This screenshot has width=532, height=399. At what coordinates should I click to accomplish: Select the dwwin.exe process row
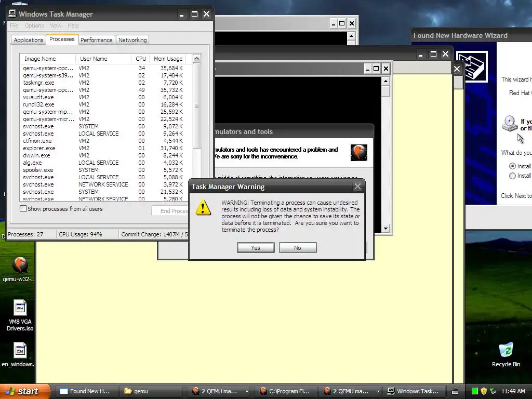103,155
